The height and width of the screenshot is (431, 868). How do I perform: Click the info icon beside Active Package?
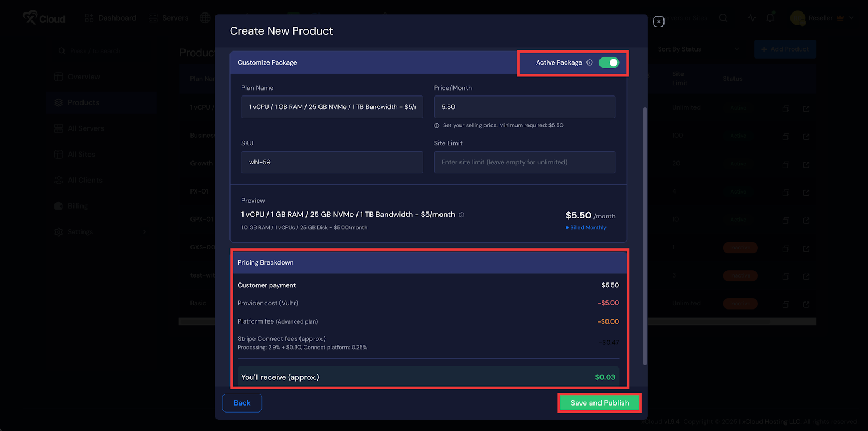click(x=590, y=62)
